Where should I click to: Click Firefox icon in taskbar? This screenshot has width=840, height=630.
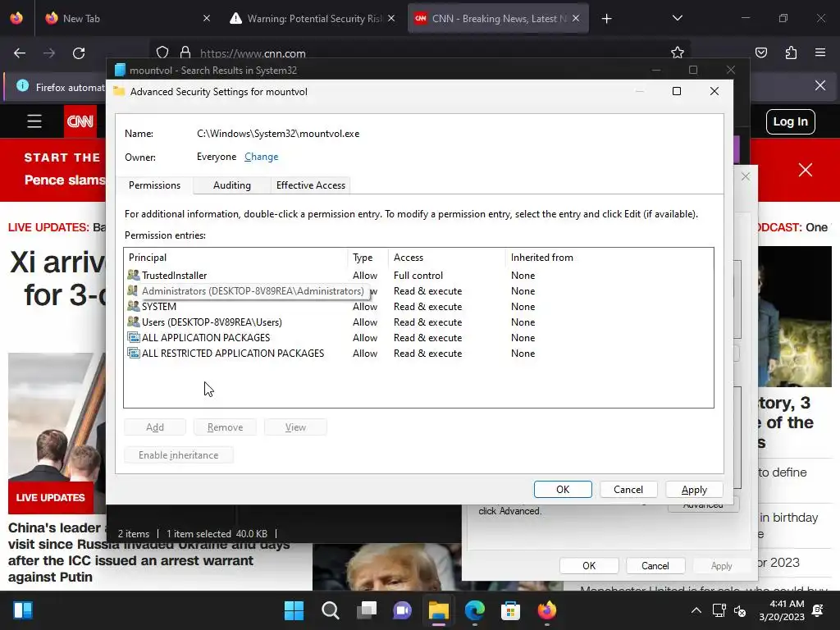(x=547, y=610)
